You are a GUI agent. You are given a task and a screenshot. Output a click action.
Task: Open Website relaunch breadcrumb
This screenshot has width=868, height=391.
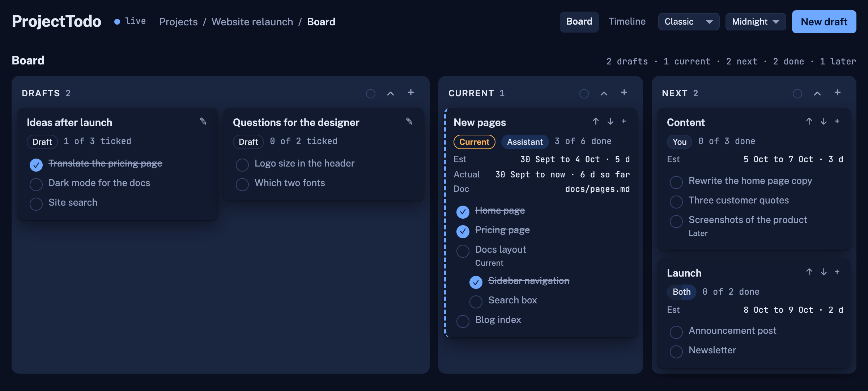[x=252, y=22]
